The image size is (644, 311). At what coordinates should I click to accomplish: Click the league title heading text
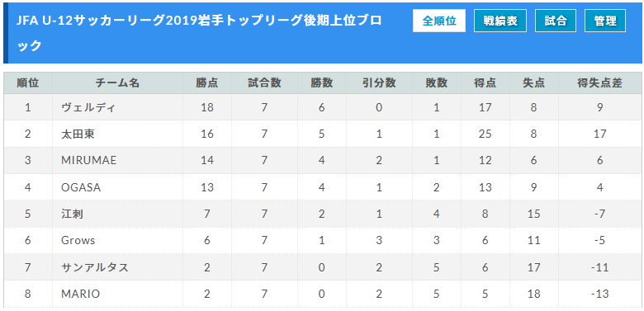coord(199,33)
